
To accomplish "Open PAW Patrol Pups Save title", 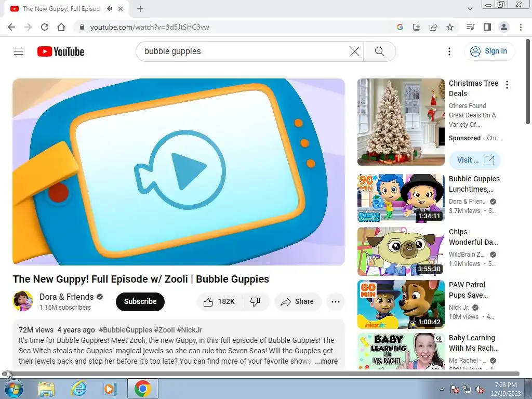I will tap(468, 290).
